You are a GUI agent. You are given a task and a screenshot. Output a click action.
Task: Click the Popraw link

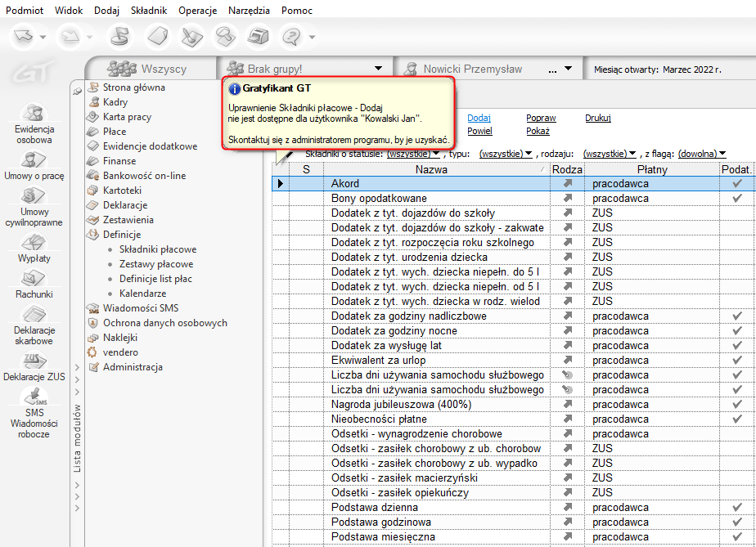tap(541, 118)
